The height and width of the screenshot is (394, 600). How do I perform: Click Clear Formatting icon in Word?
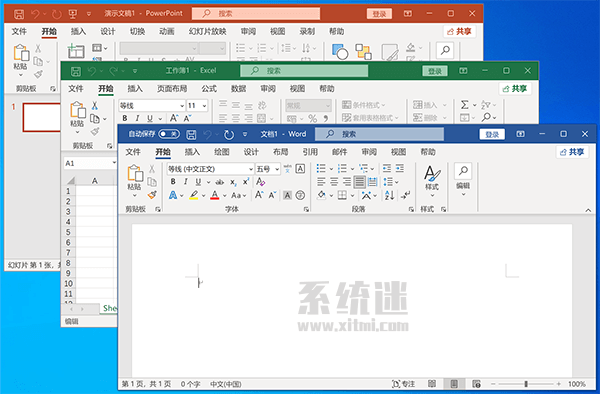(x=261, y=181)
